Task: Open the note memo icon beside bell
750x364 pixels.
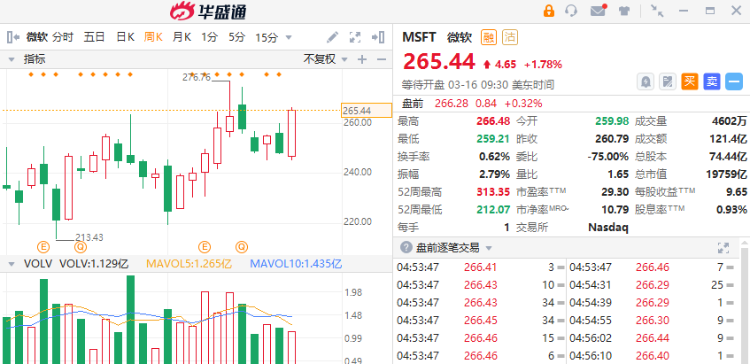Action: (x=667, y=82)
